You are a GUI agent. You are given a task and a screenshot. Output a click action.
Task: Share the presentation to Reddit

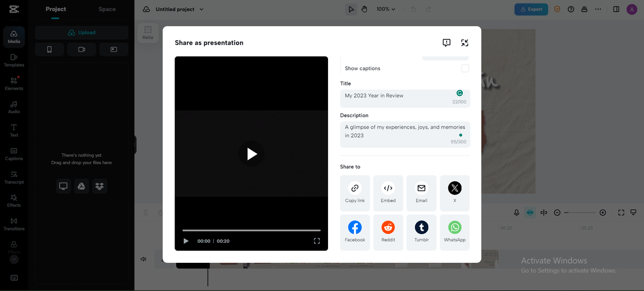[x=388, y=232]
